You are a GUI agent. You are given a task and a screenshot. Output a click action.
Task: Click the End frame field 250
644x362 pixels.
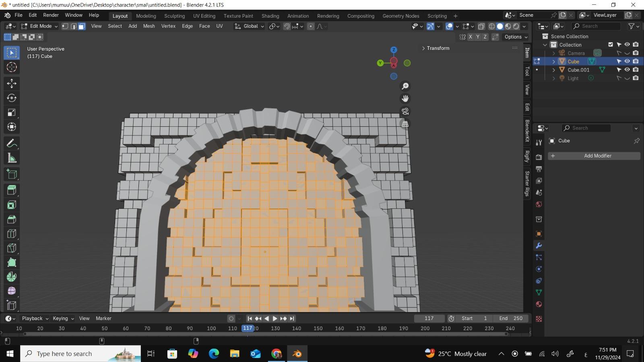pos(511,318)
